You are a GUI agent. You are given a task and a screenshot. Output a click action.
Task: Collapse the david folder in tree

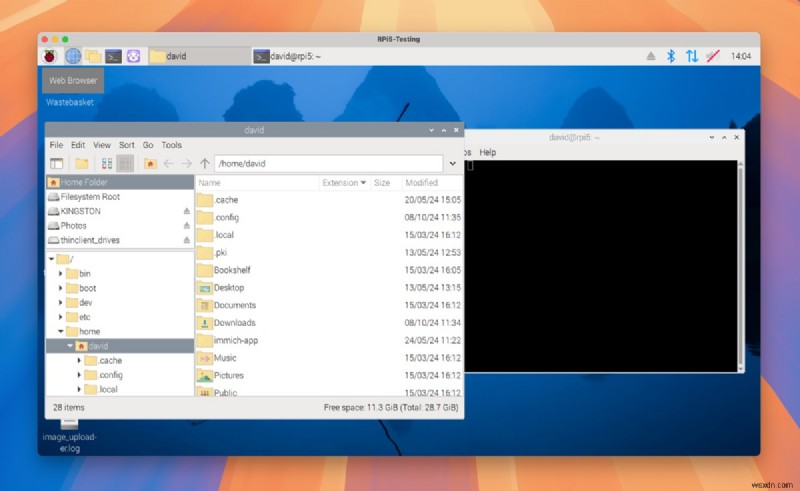pos(70,346)
